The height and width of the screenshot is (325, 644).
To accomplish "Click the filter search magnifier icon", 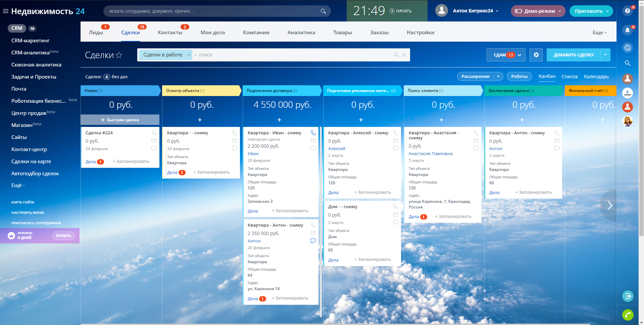I will tap(396, 55).
